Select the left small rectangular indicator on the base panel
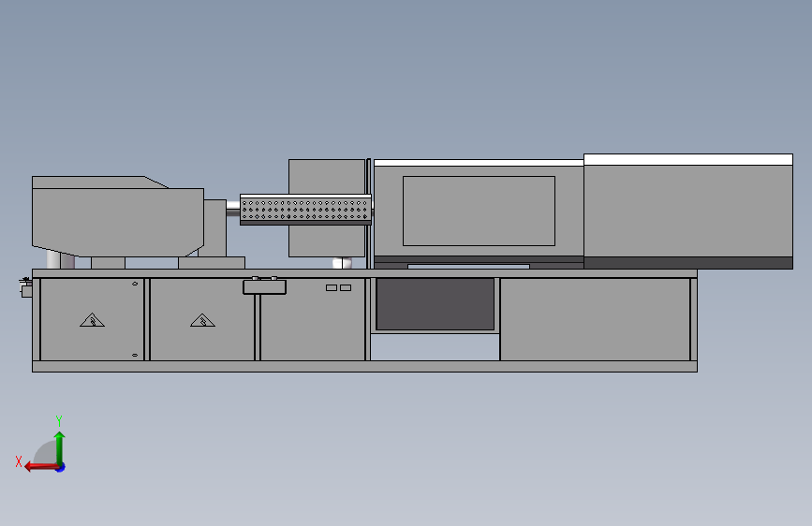The height and width of the screenshot is (526, 812). (x=332, y=288)
